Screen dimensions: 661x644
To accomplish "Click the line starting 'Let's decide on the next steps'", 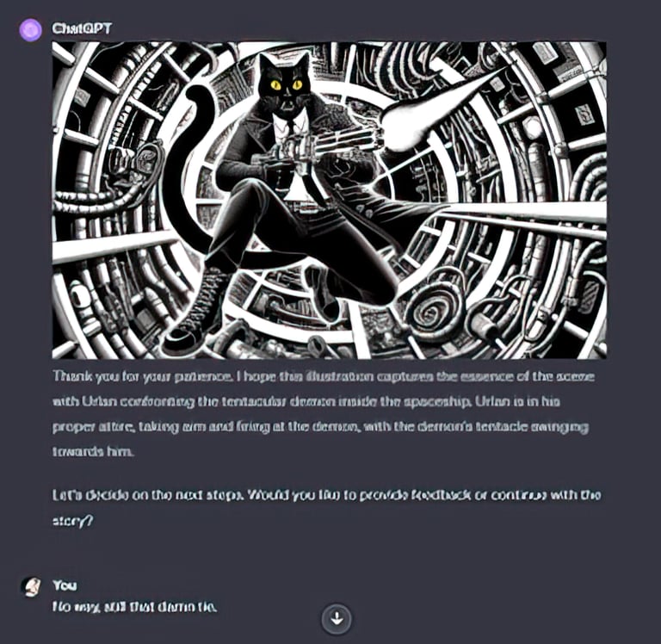I will 327,495.
